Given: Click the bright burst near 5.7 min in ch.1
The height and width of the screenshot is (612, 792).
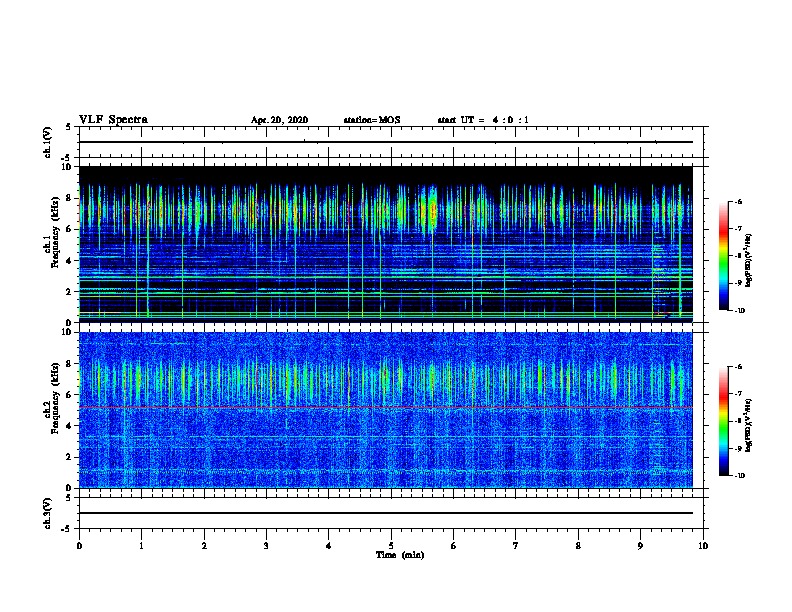Looking at the screenshot, I should click(432, 210).
